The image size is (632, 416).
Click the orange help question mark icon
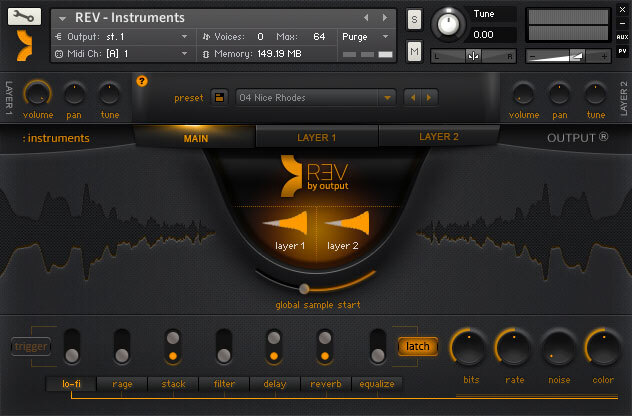coord(141,81)
